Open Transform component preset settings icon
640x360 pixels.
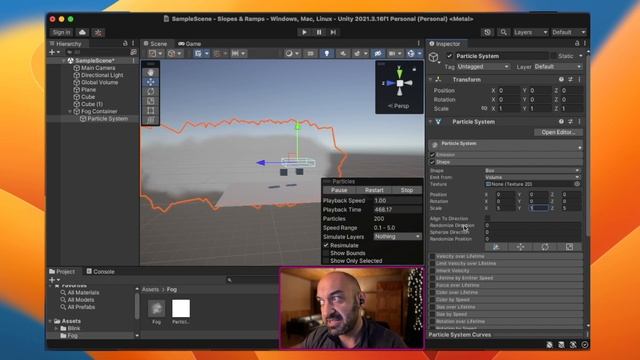pos(570,80)
